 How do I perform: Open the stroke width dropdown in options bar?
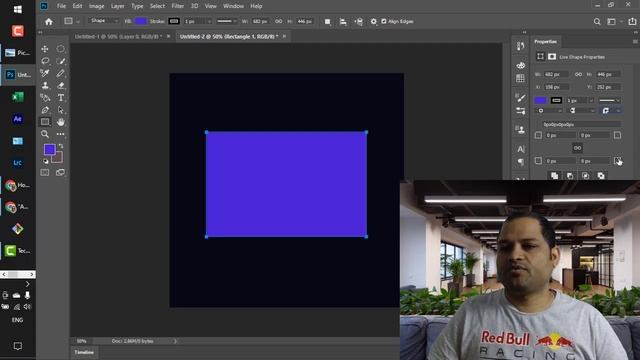click(x=209, y=22)
